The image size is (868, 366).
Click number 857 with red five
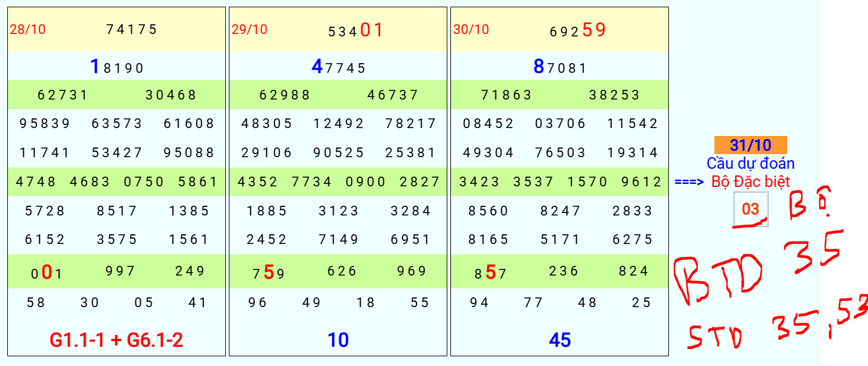(490, 273)
